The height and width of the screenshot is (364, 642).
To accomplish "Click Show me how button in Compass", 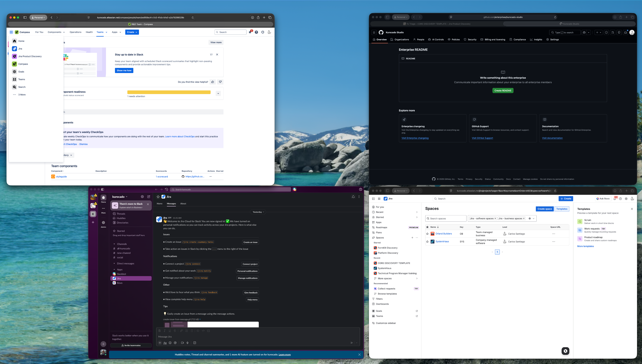I will [x=124, y=71].
